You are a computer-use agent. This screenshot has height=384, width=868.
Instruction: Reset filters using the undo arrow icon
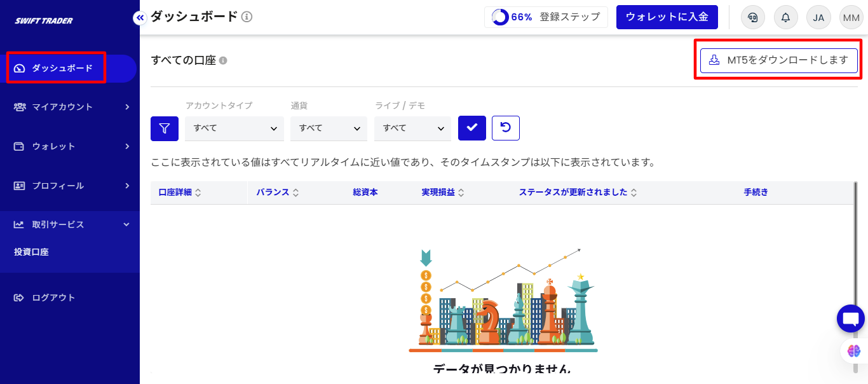tap(505, 128)
